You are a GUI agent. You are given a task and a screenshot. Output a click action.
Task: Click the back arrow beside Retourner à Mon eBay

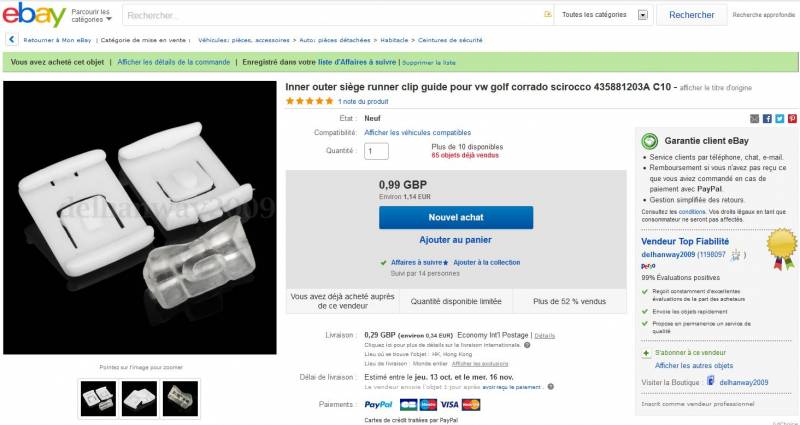(x=11, y=40)
